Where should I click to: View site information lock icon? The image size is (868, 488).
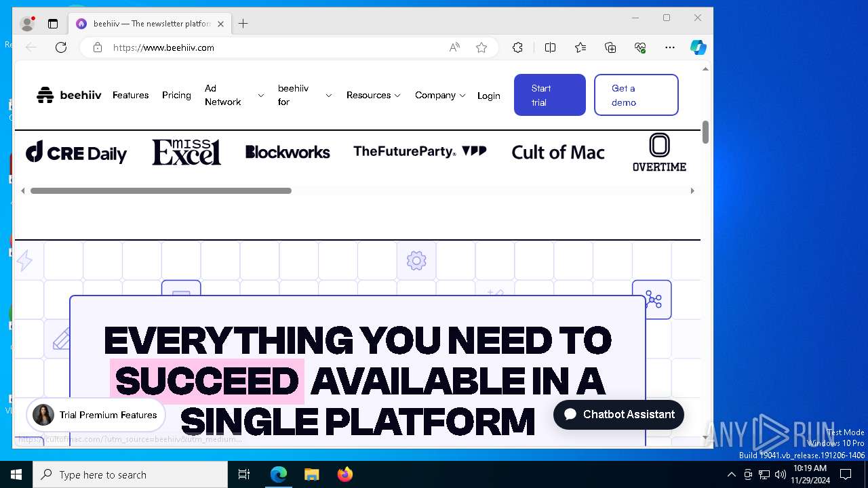click(98, 47)
